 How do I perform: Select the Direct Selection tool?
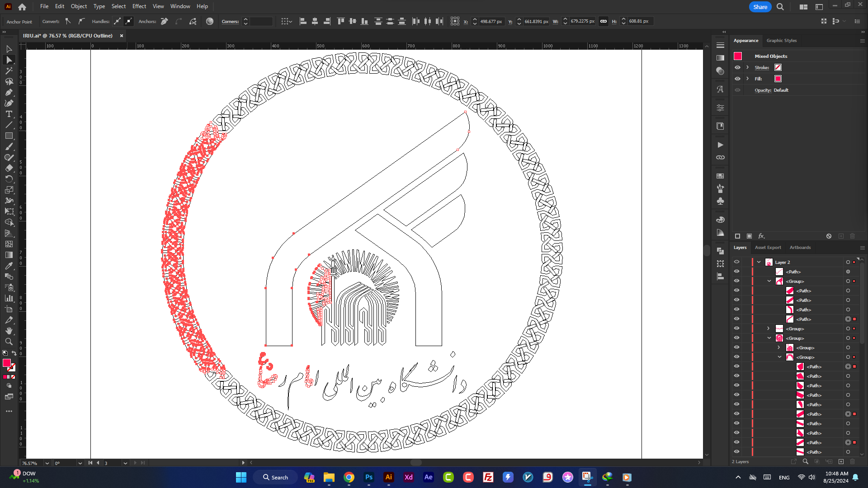(x=9, y=60)
